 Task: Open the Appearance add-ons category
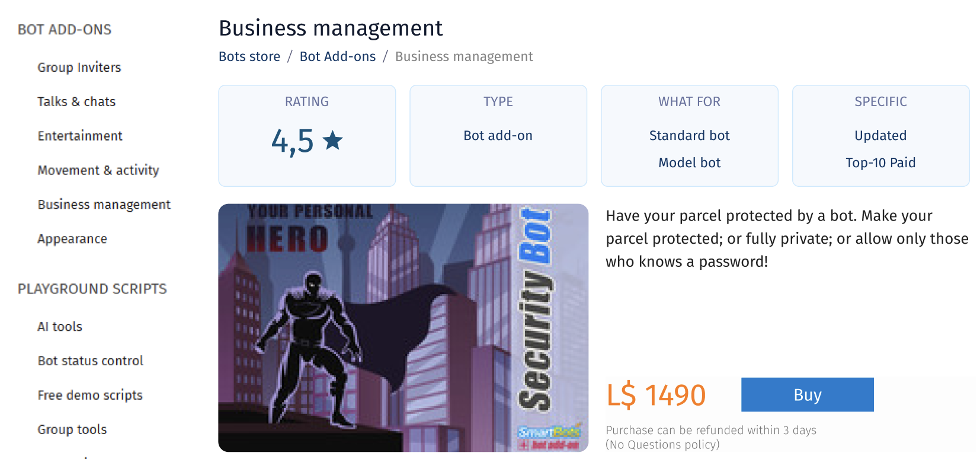[72, 239]
